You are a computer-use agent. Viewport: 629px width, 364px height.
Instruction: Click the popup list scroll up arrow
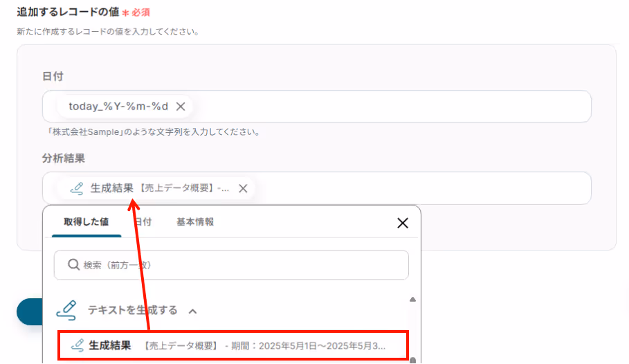coord(412,300)
